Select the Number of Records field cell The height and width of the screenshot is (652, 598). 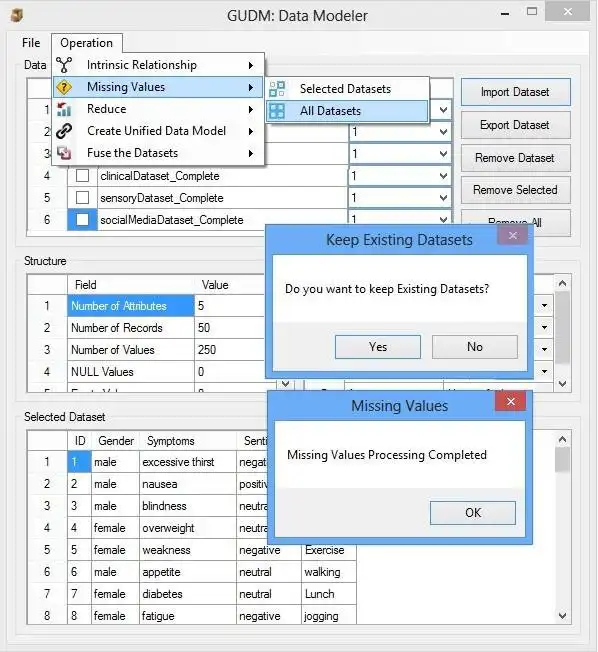131,328
